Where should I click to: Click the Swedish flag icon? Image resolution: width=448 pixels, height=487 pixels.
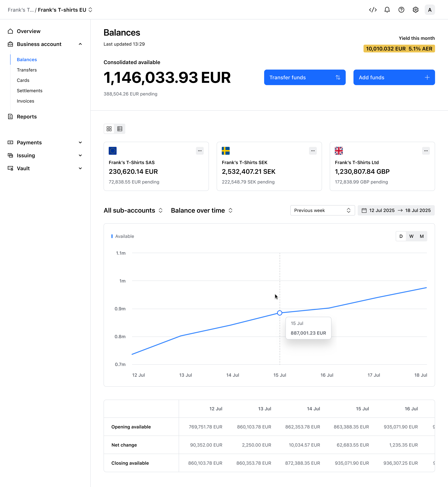pos(226,151)
